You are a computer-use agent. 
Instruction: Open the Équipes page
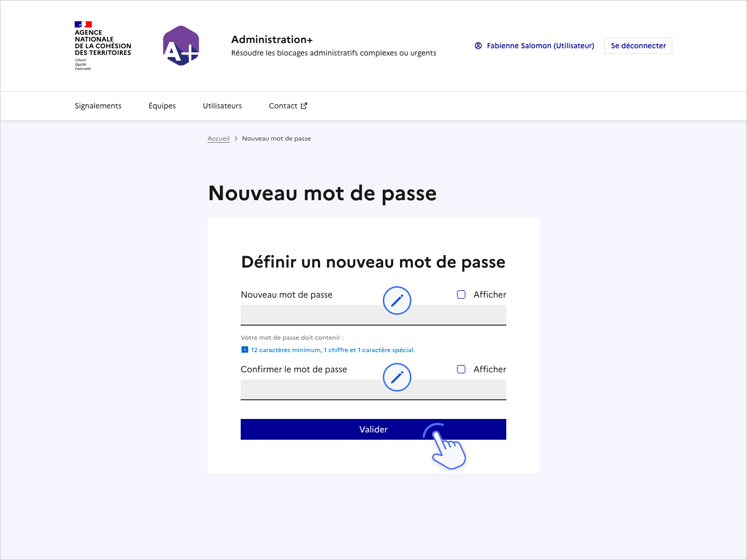coord(162,106)
